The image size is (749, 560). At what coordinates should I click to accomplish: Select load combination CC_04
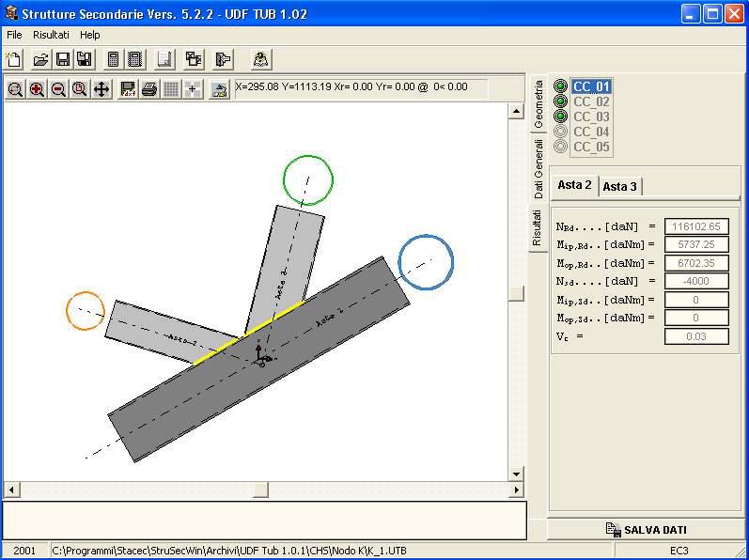coord(591,132)
